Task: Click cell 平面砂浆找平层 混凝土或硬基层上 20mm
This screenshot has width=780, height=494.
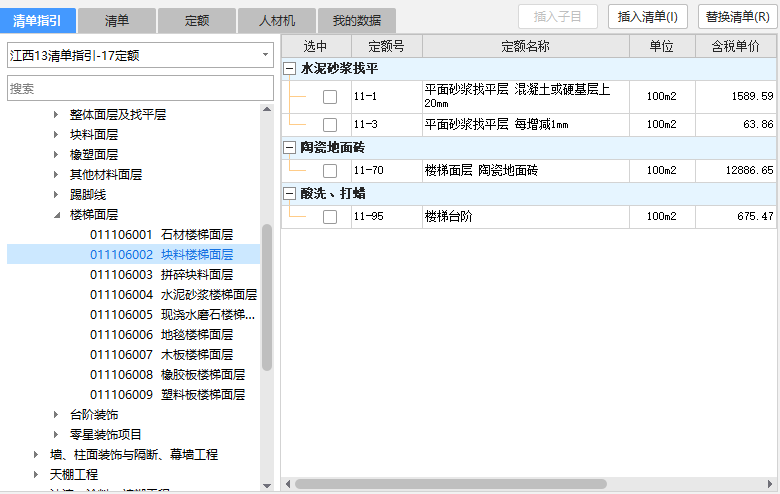Action: (x=526, y=97)
